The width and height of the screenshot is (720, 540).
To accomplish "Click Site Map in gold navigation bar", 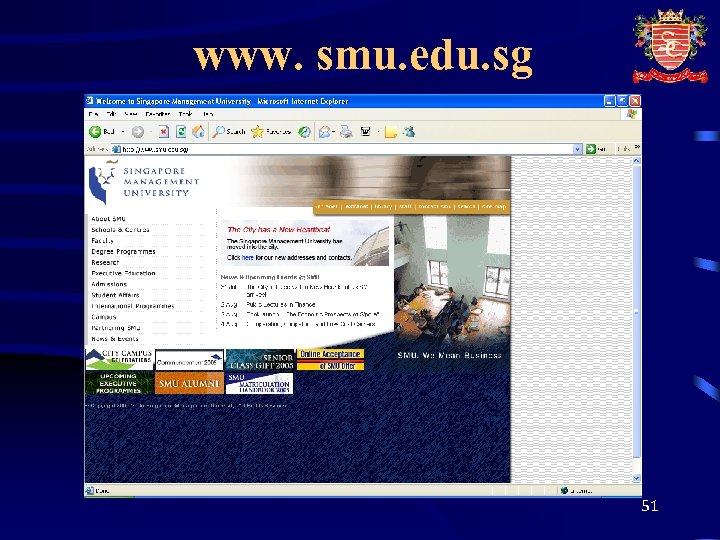I will (494, 207).
